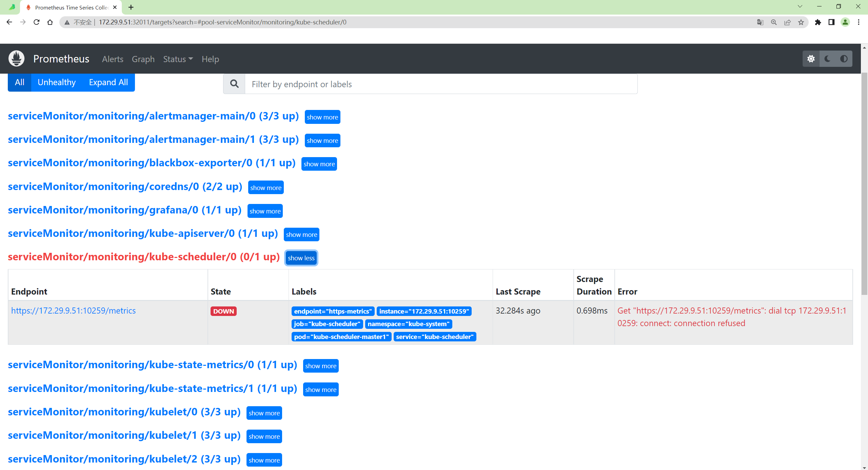Show more for kubelet/1

264,436
